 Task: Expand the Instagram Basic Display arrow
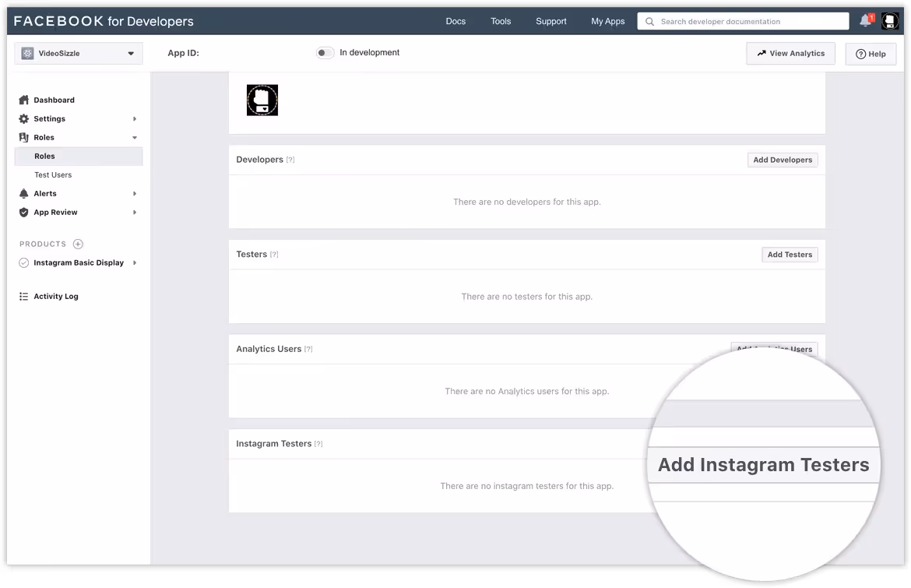pos(135,262)
